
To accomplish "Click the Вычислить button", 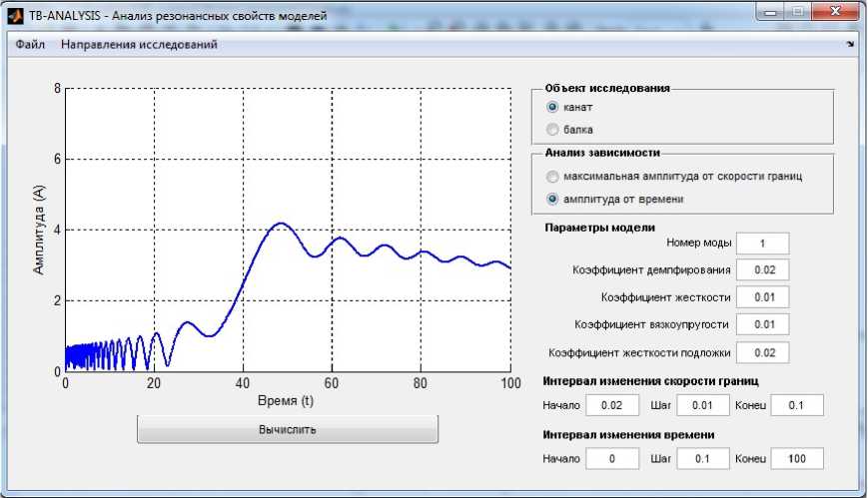I will click(x=288, y=429).
